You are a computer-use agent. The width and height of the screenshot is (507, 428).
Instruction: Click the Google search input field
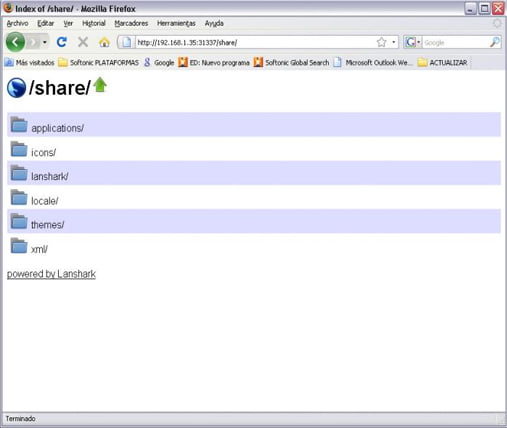456,43
